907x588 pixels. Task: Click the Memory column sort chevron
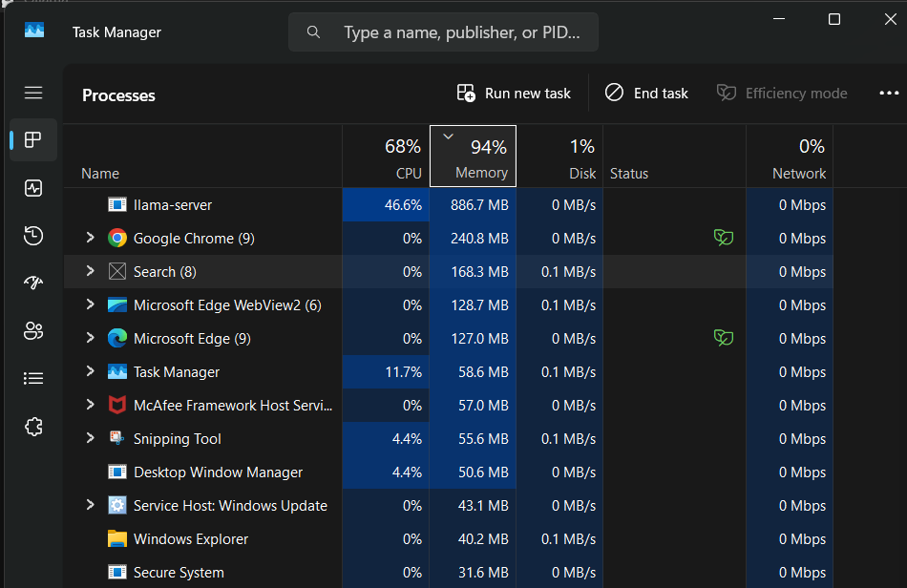click(x=448, y=136)
